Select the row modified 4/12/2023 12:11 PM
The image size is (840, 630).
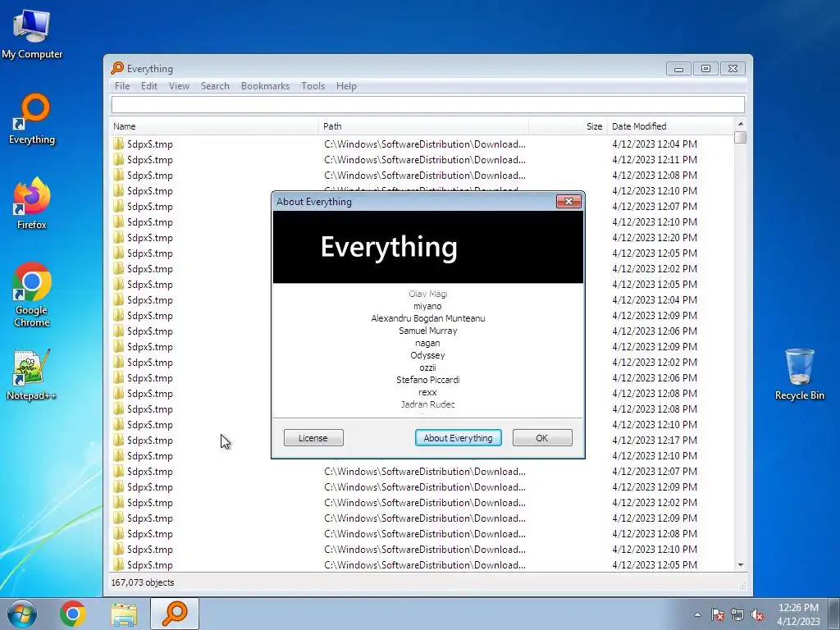point(422,160)
